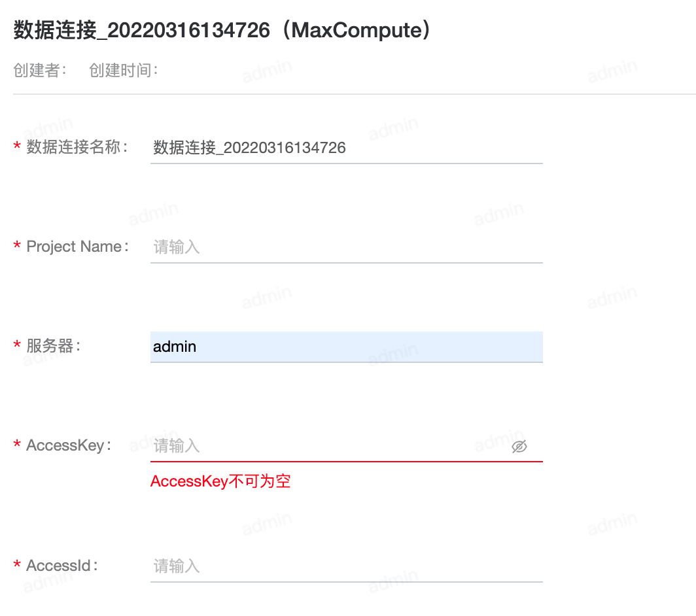Screen dimensions: 696x616
Task: Focus the Project Name input field
Action: click(346, 247)
